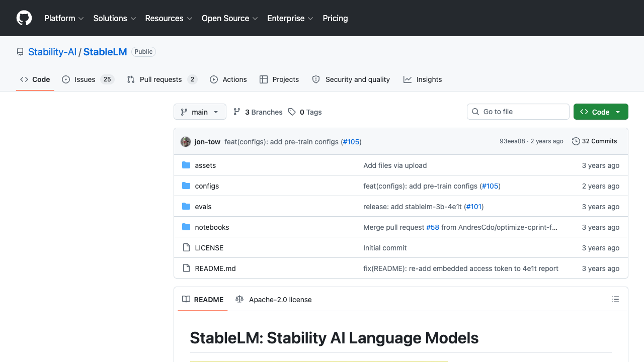The image size is (644, 362).
Task: Click the 'Initial commit' message
Action: [385, 248]
